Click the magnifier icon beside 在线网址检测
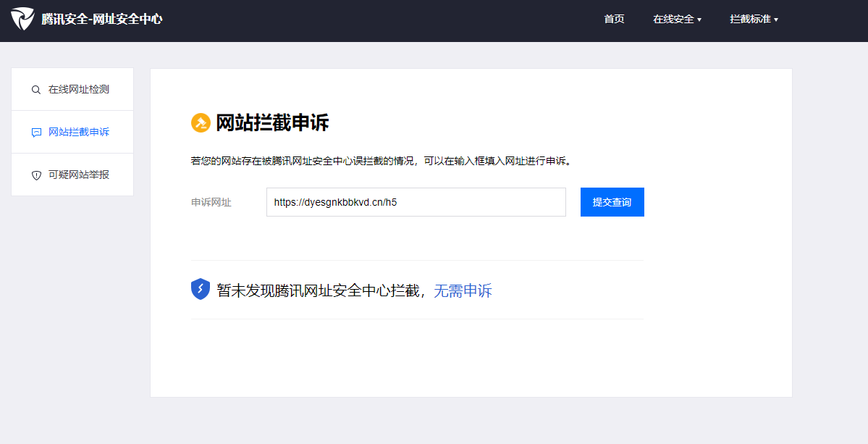Screen dimensions: 868x444 36,90
